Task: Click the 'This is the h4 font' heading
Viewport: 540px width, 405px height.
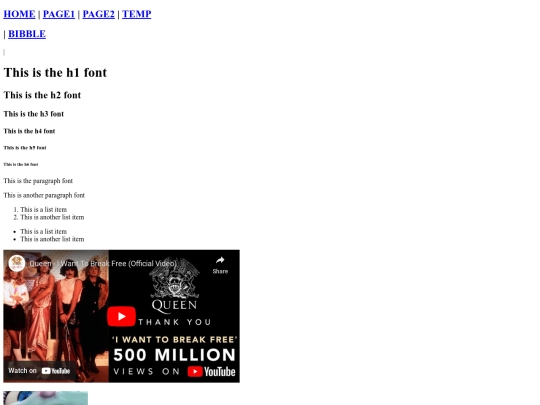Action: (x=29, y=131)
